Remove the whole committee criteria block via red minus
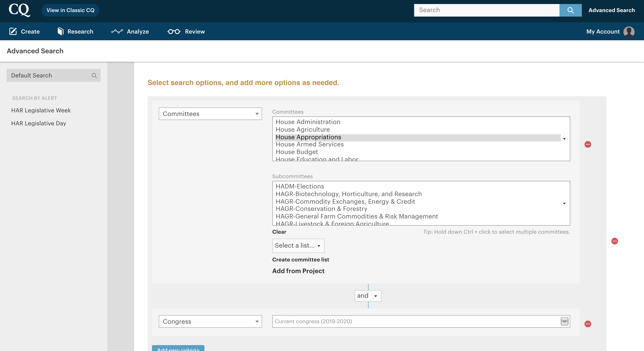This screenshot has width=644, height=351. click(x=614, y=241)
